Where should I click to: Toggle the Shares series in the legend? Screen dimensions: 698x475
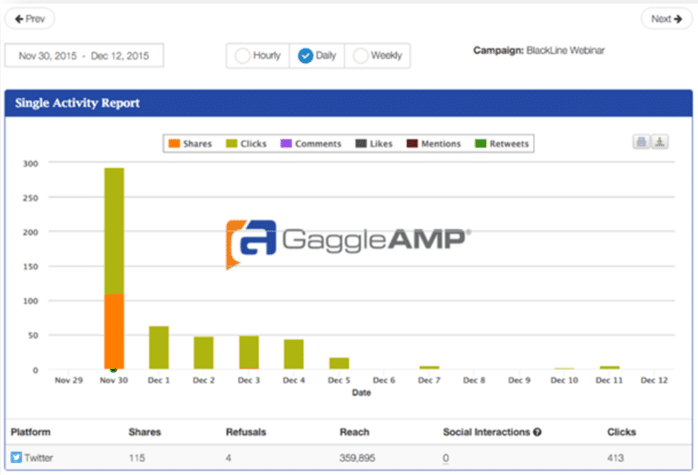pyautogui.click(x=190, y=143)
